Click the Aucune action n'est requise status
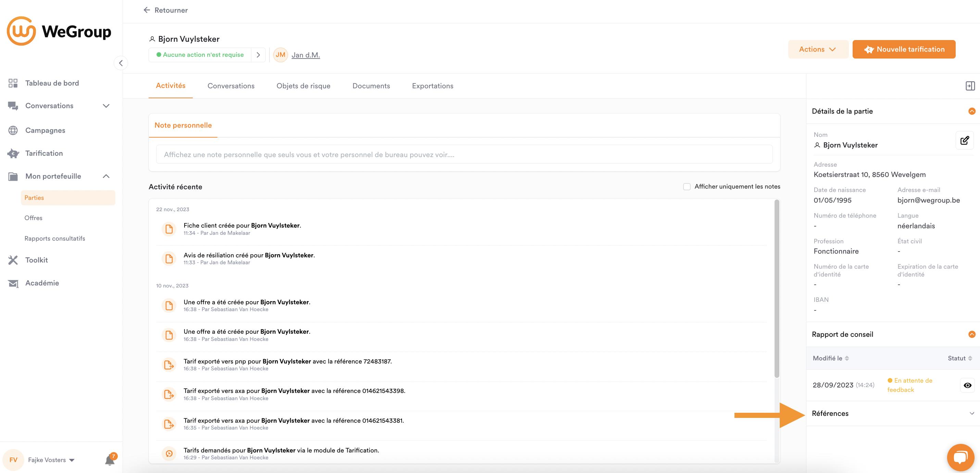980x473 pixels. [x=200, y=55]
